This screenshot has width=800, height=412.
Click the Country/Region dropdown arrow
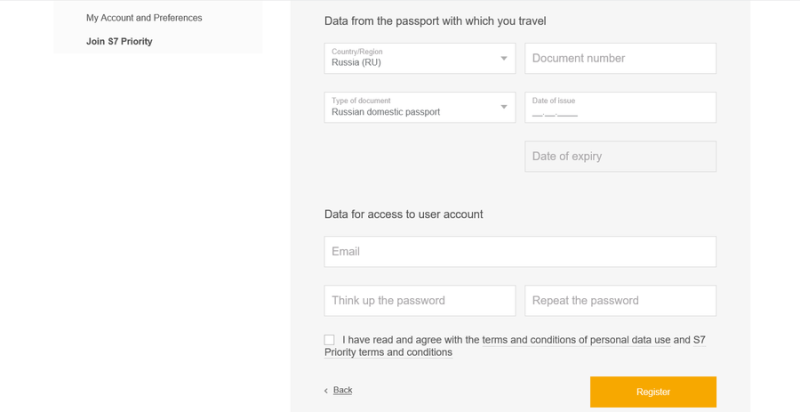coord(504,58)
